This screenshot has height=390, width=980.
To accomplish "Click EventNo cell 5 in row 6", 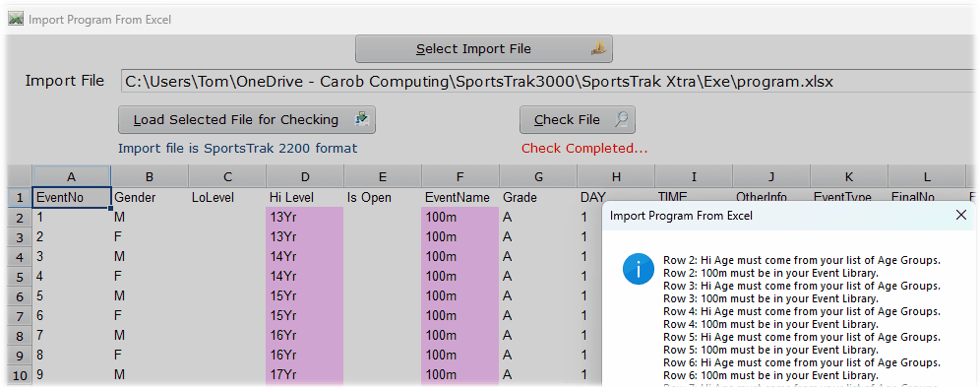I will [72, 296].
